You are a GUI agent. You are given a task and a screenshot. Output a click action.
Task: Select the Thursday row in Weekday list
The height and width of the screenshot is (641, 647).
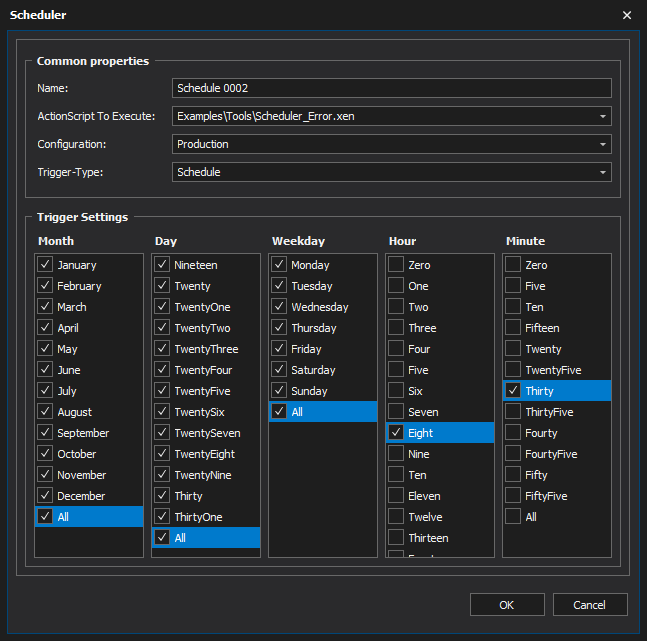(x=323, y=328)
